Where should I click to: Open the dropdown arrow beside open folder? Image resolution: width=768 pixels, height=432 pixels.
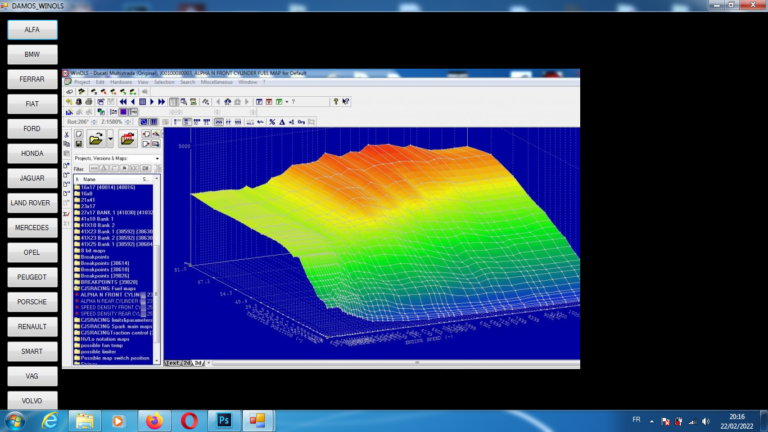110,139
